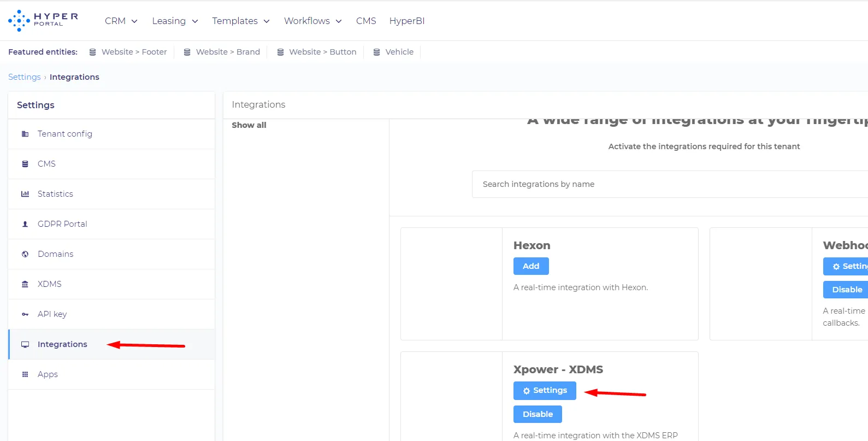Select CMS in the Settings sidebar

click(x=111, y=164)
